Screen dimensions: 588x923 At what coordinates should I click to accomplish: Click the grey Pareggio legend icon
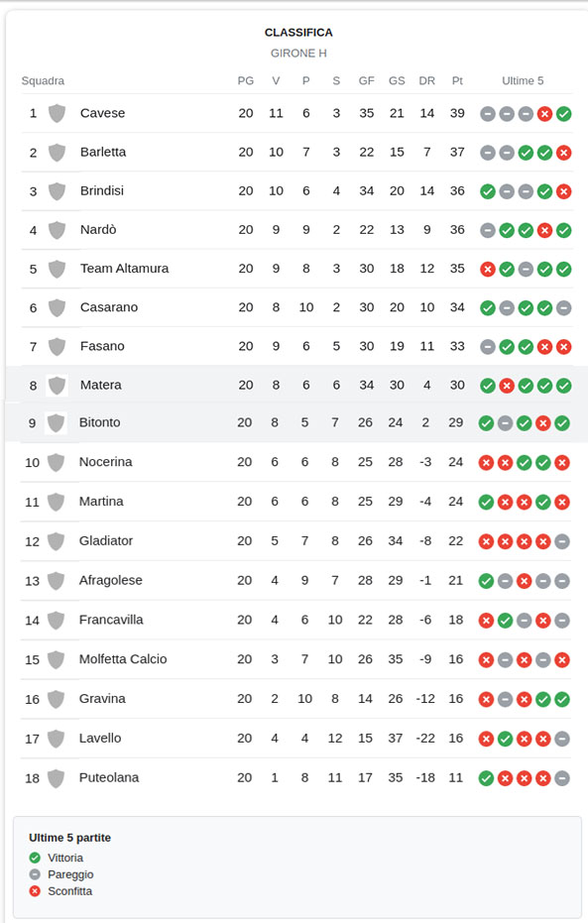point(35,874)
